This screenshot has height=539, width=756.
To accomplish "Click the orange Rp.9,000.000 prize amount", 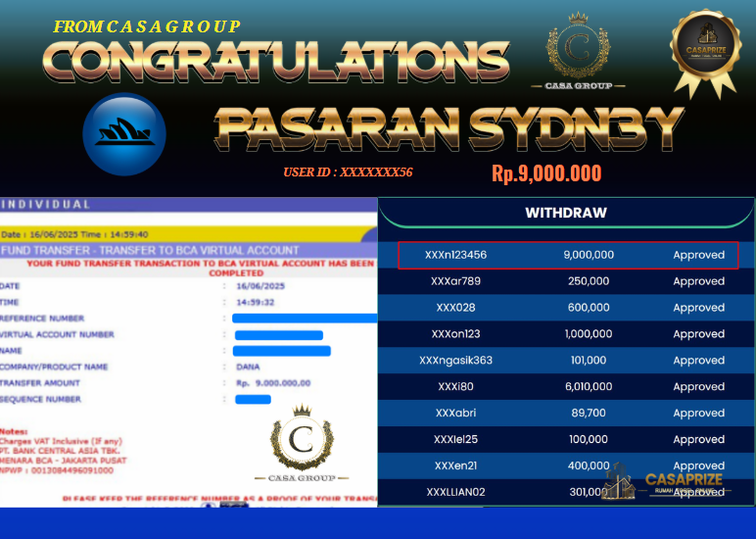I will click(546, 174).
